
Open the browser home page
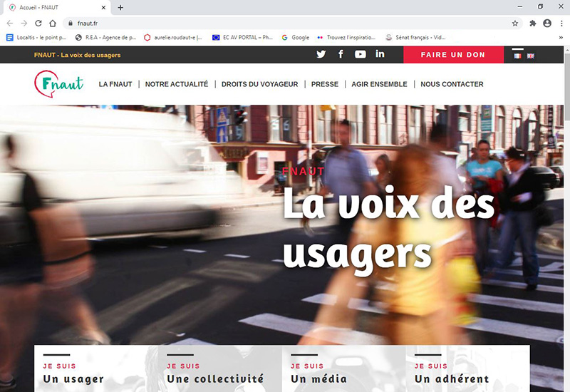53,24
